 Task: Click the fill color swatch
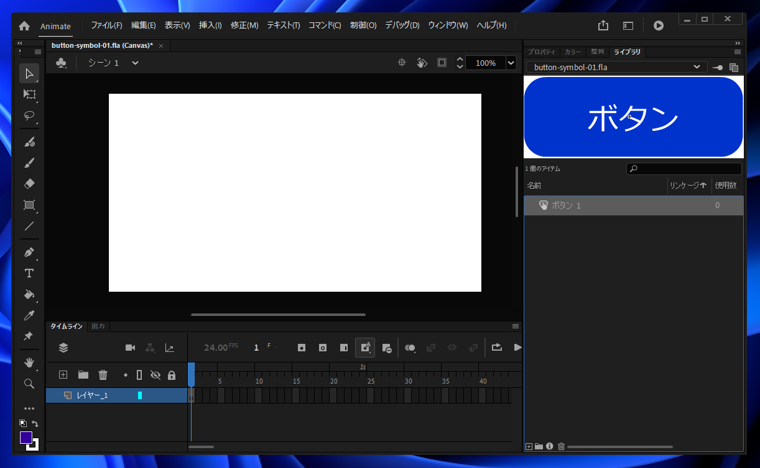point(26,437)
